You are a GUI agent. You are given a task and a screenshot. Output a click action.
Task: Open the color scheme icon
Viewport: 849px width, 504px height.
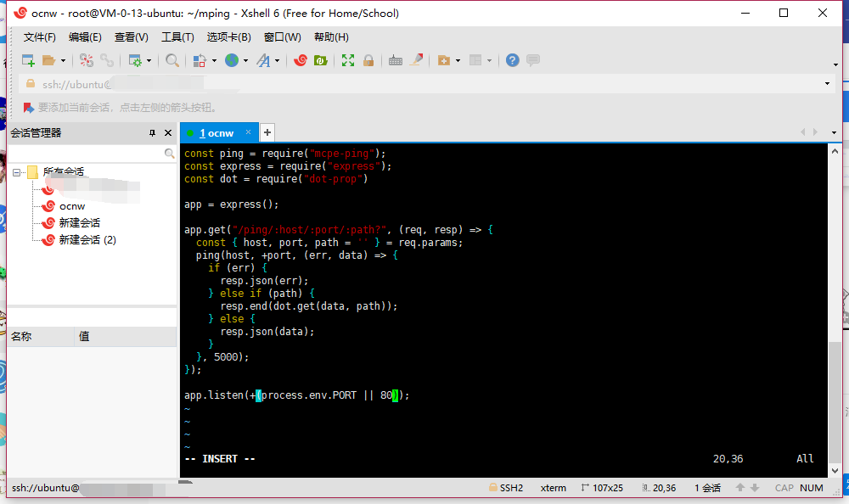[x=200, y=60]
